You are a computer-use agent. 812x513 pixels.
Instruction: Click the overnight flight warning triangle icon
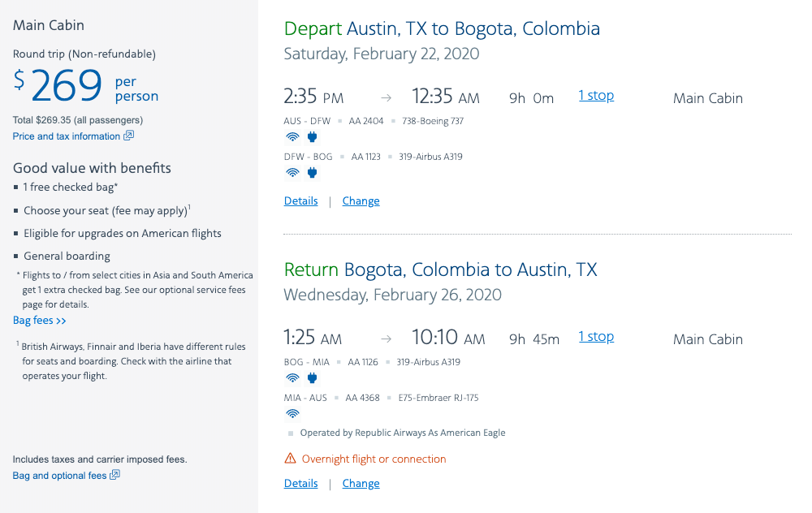tap(291, 459)
